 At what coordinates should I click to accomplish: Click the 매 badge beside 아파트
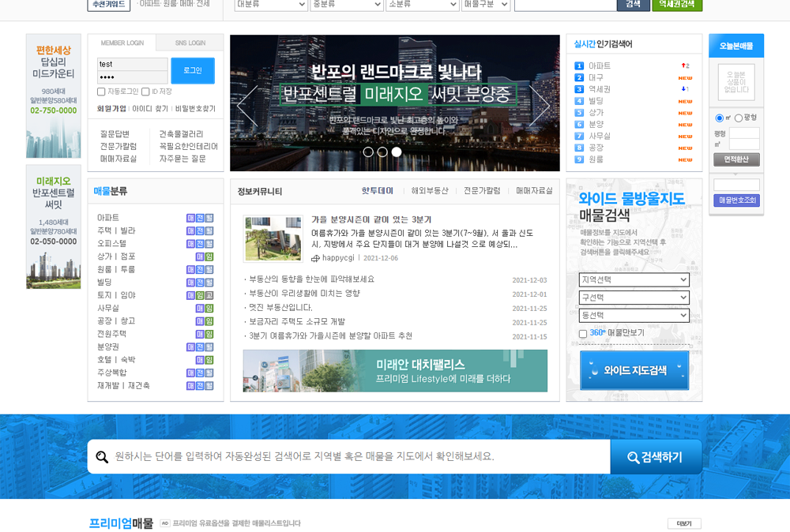(x=190, y=218)
